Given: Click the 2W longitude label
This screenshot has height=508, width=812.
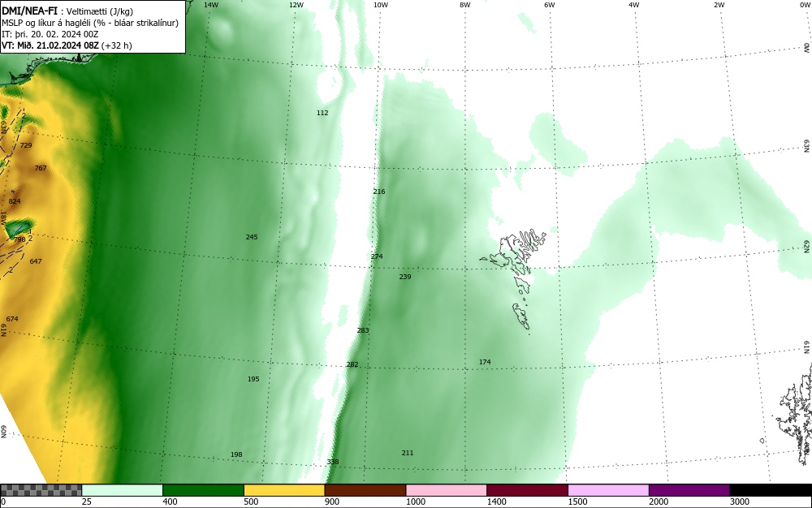Looking at the screenshot, I should [719, 5].
